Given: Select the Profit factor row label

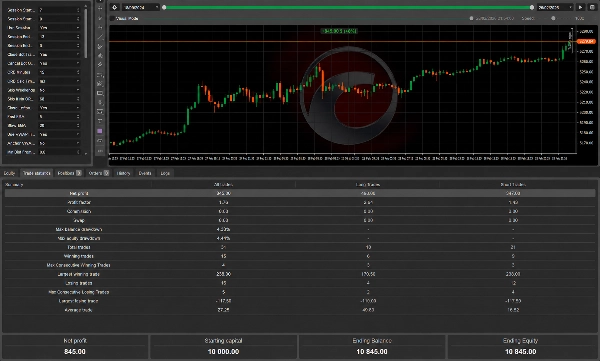Looking at the screenshot, I should click(x=79, y=203).
